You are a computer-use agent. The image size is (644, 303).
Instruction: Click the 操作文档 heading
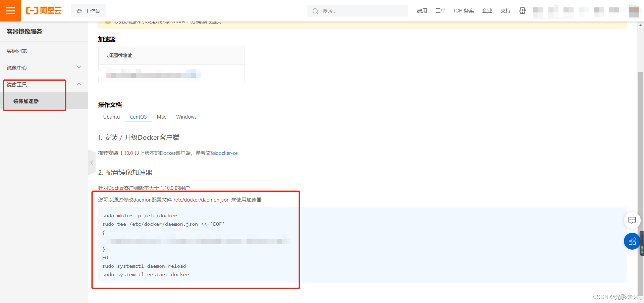[x=110, y=105]
